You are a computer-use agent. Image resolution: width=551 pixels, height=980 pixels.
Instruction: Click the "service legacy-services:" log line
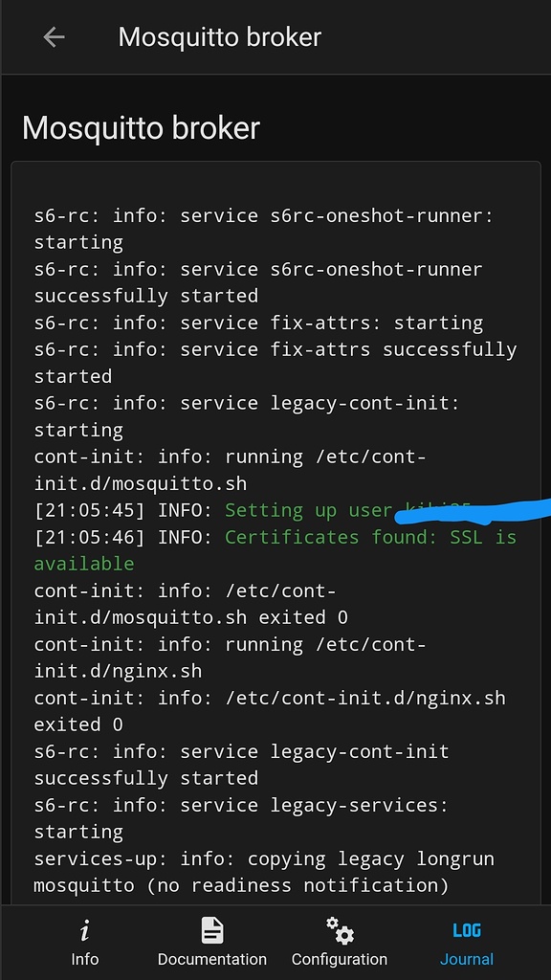click(x=314, y=805)
